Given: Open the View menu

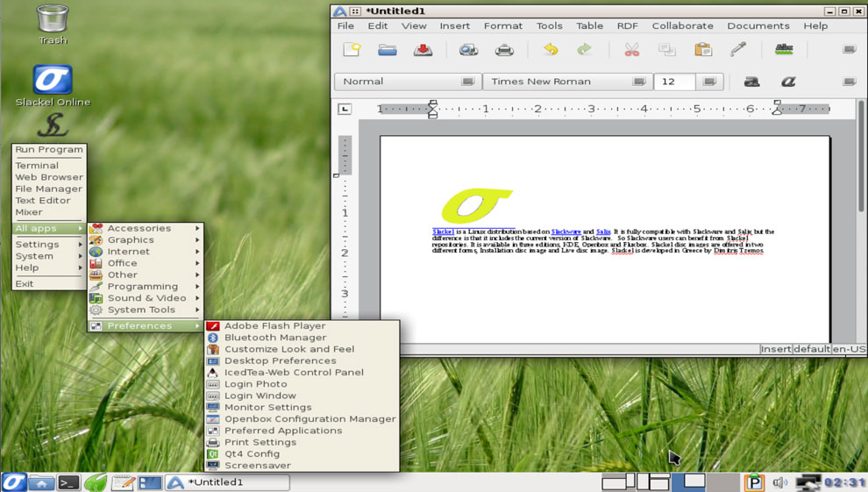Looking at the screenshot, I should point(414,26).
